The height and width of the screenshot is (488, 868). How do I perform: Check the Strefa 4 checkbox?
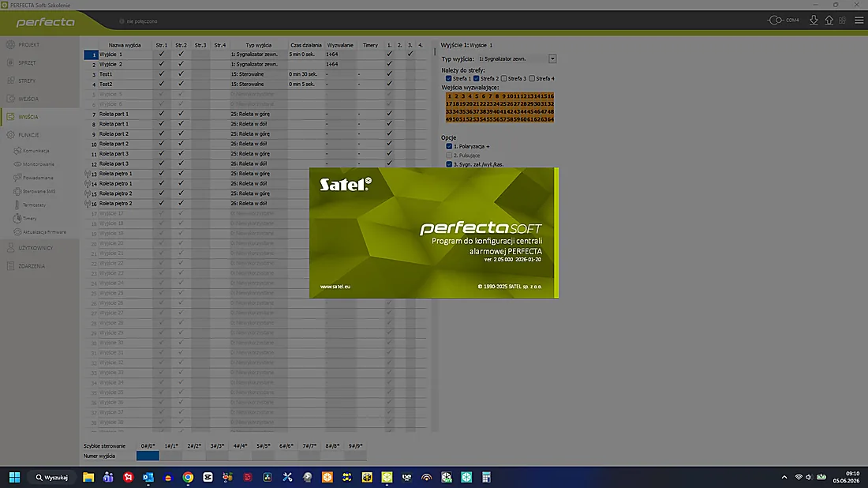[x=532, y=79]
